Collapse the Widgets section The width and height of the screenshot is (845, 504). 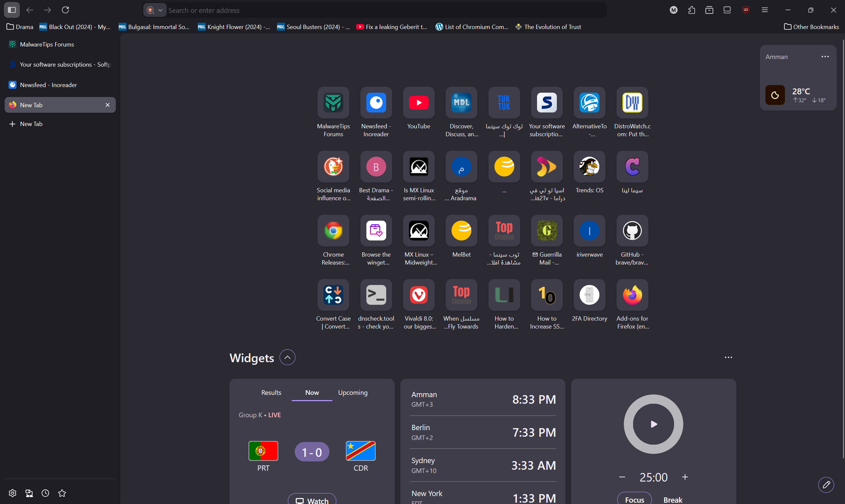coord(287,357)
